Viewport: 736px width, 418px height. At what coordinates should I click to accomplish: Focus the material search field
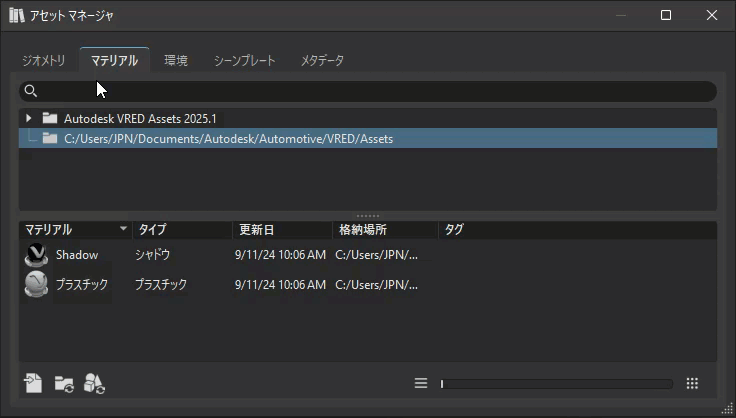pos(368,91)
